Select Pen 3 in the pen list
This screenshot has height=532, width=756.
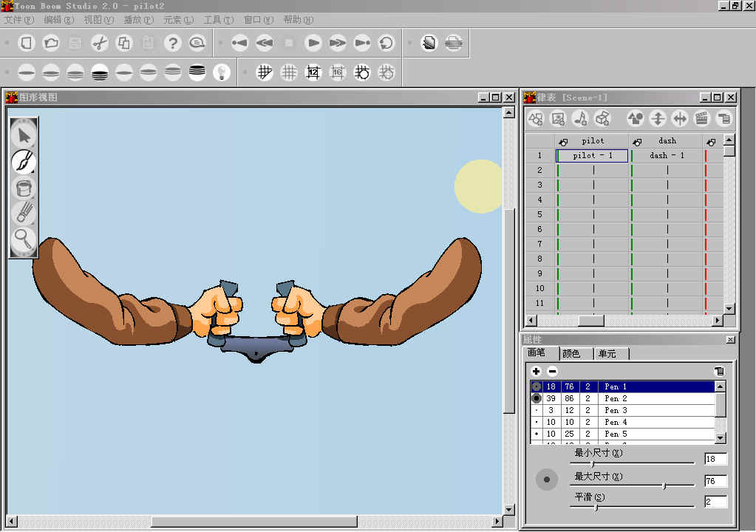point(622,410)
